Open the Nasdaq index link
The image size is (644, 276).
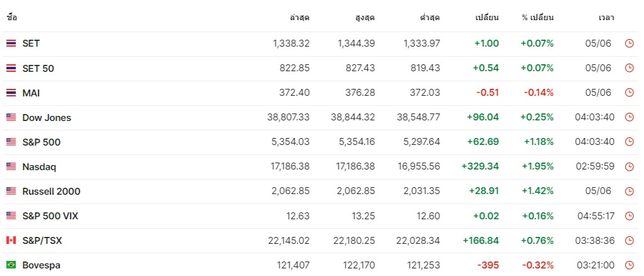click(39, 166)
